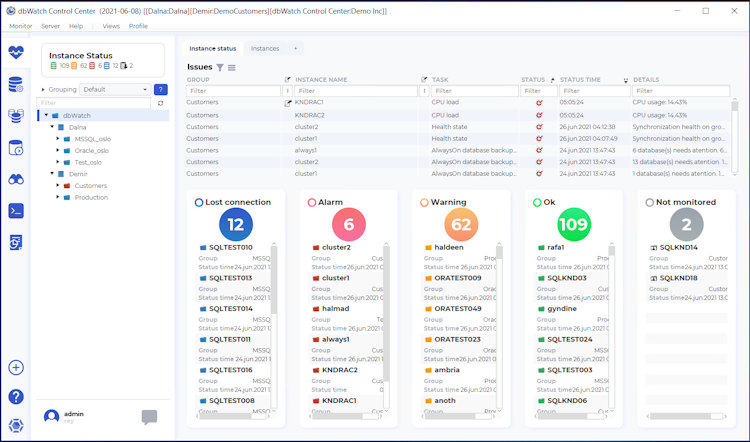Click the plus add sidebar icon
This screenshot has width=750, height=442.
[x=16, y=367]
